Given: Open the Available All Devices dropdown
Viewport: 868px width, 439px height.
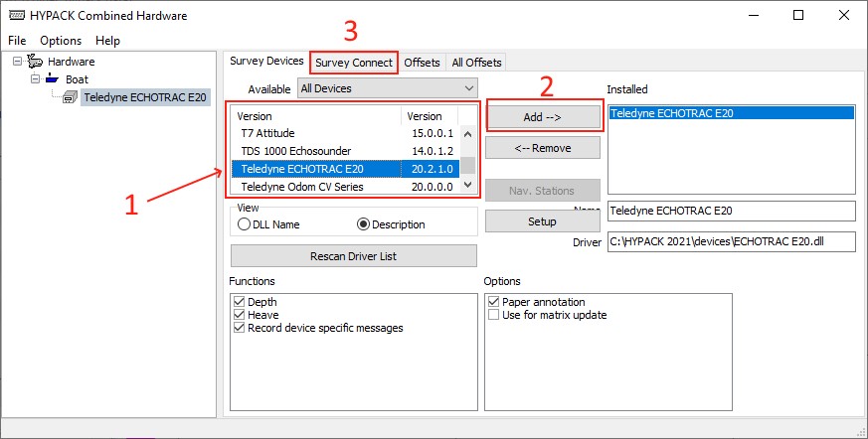Looking at the screenshot, I should [x=388, y=88].
